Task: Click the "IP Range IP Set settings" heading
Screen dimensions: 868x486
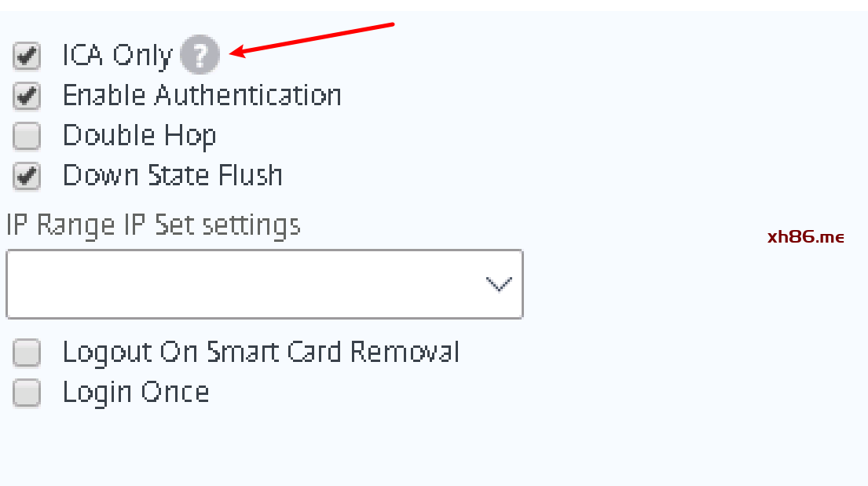Action: (x=153, y=225)
